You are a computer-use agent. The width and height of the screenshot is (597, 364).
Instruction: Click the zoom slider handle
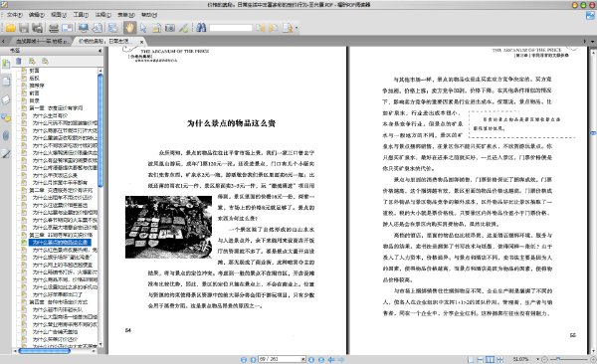(558, 359)
